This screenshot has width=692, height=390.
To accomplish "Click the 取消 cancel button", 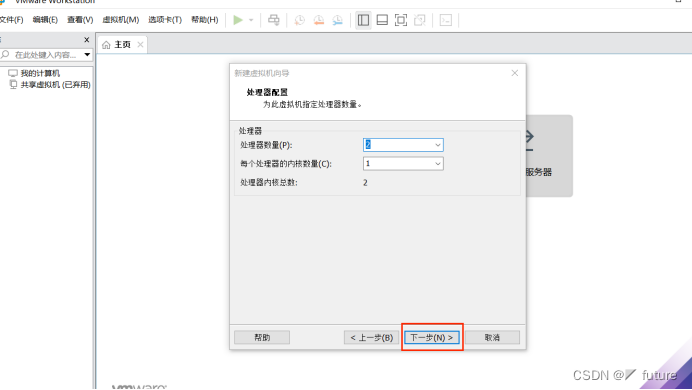I will (x=492, y=338).
